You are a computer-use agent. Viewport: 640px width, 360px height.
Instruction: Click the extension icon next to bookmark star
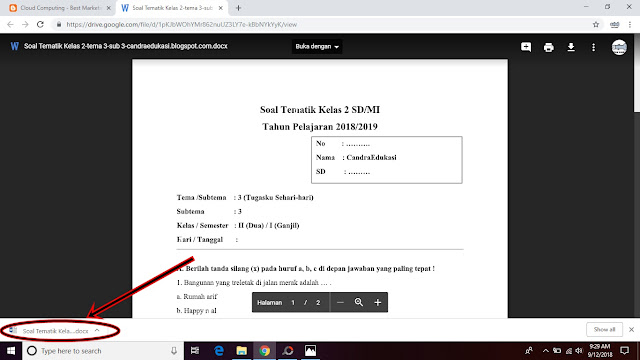tap(614, 24)
